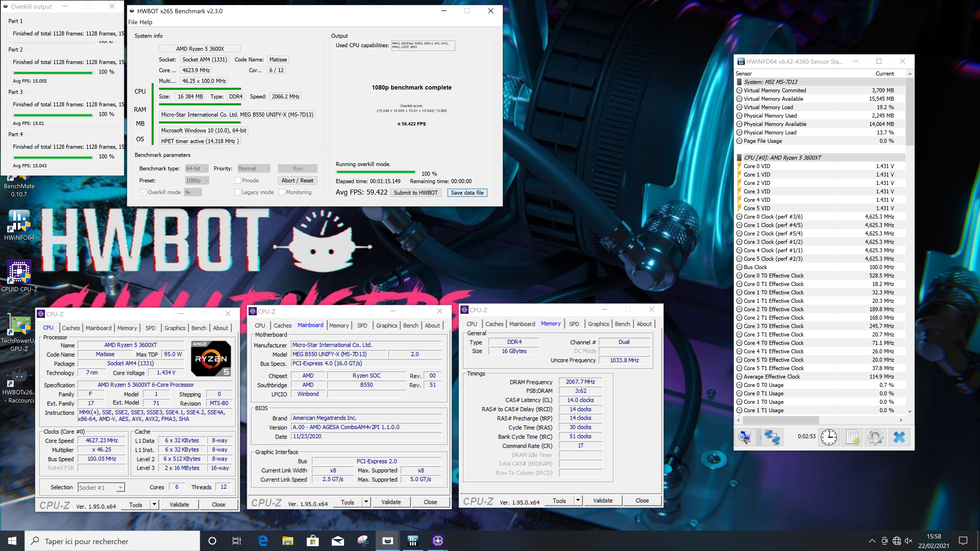Launch Microsoft Edge from the taskbar

pos(263,541)
